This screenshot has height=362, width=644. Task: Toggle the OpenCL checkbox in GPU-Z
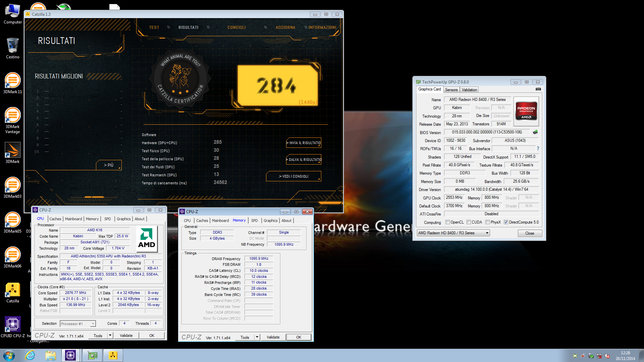click(447, 222)
